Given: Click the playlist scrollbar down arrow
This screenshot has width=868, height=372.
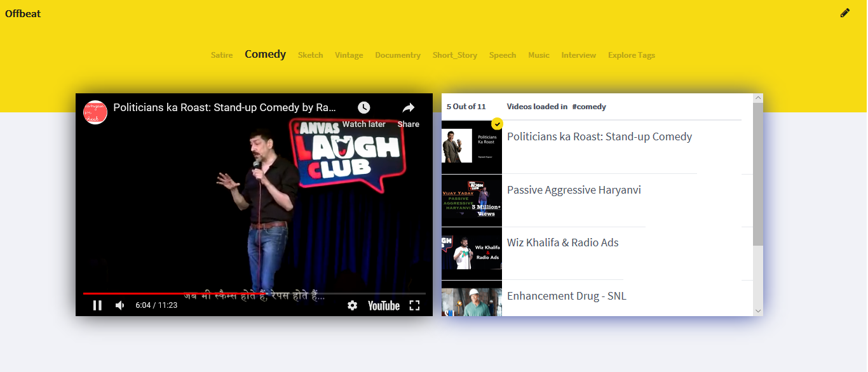Looking at the screenshot, I should (758, 311).
